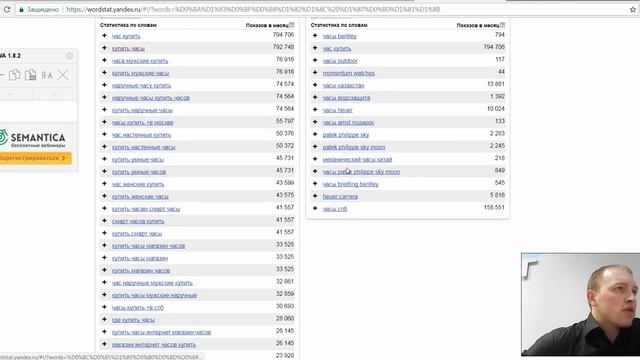Open 'час наручные мужские купить' link
This screenshot has height=360, width=640.
click(x=152, y=283)
